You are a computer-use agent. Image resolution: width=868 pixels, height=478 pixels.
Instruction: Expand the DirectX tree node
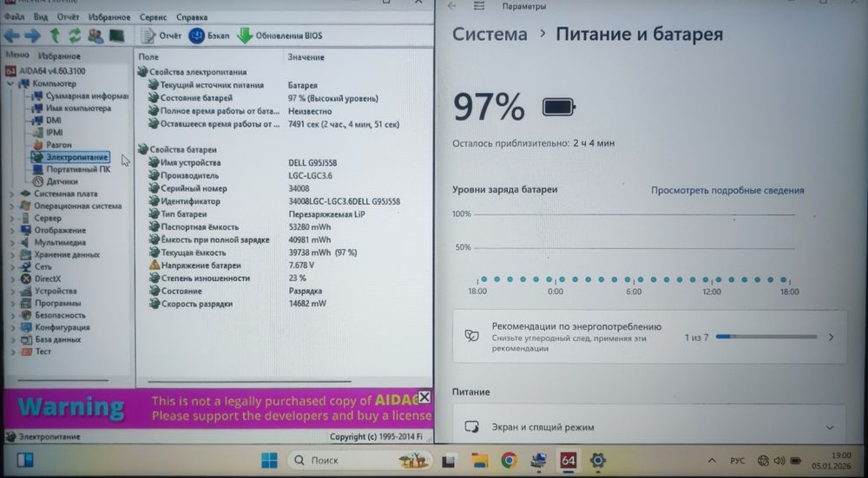12,278
